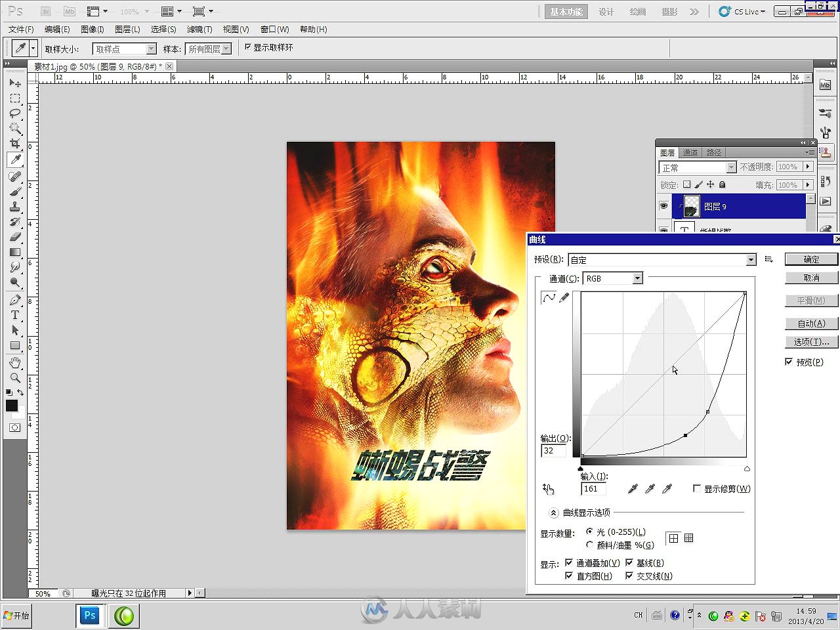Select the Pen tool

pyautogui.click(x=15, y=300)
